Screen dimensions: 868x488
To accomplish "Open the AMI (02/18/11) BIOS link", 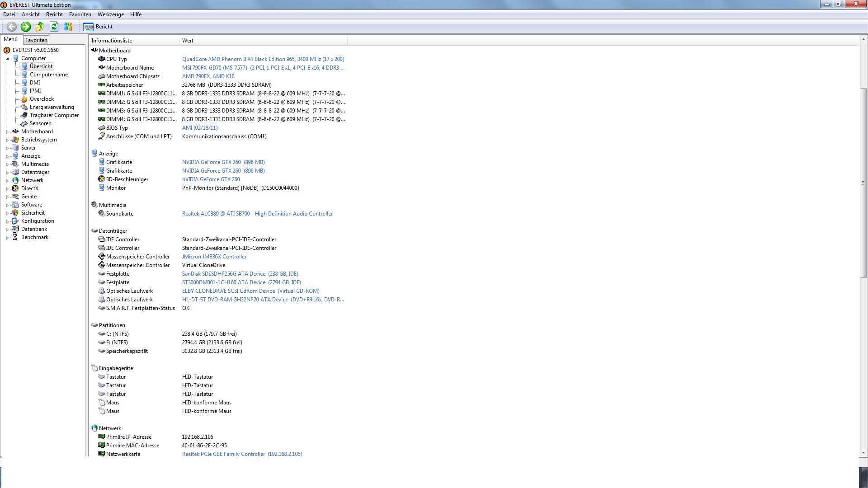I will click(200, 128).
